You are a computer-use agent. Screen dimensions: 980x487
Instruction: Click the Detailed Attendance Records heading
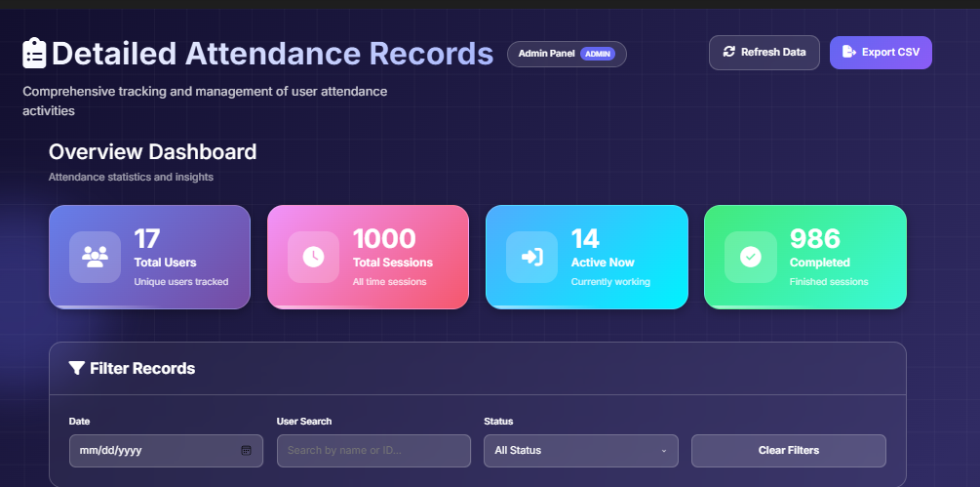[x=272, y=53]
